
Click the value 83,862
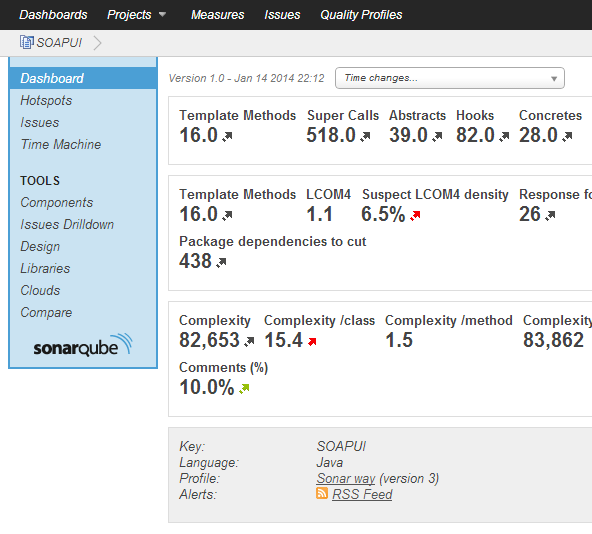[x=553, y=340]
